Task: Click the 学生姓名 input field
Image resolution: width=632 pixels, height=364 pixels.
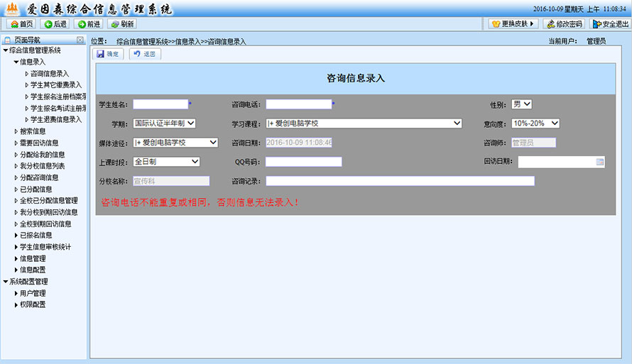Action: pos(160,104)
